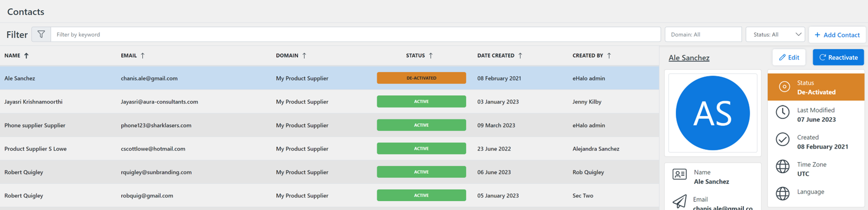868x210 pixels.
Task: Click the Created checkmark circle icon
Action: tap(782, 139)
